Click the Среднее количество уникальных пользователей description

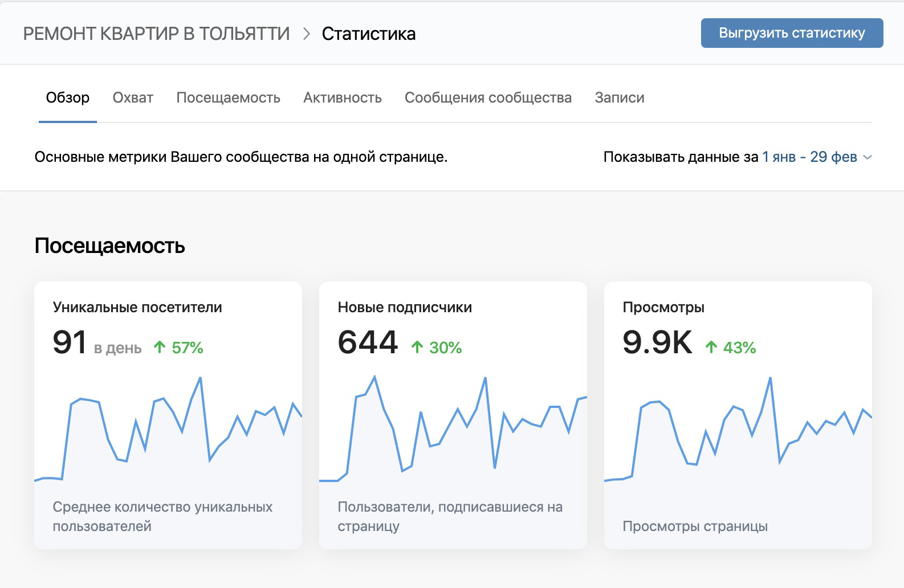(x=162, y=516)
